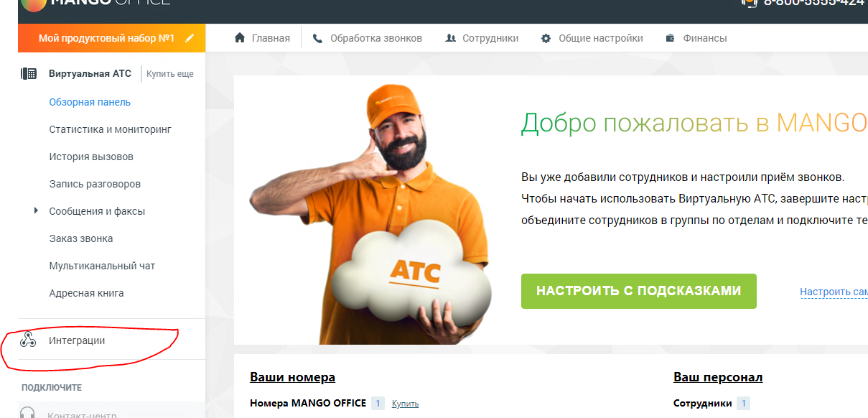Click the wallet icon next to Финансы
868x418 pixels.
pos(671,38)
